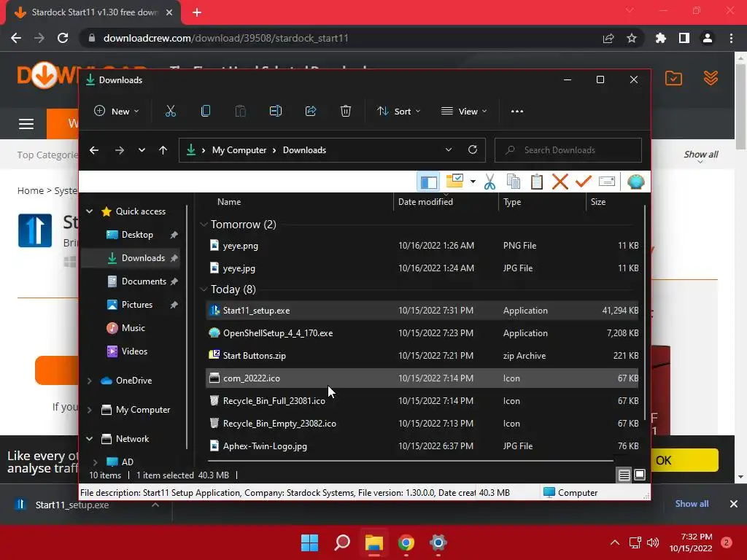
Task: Select com_20222.ico file
Action: coord(422,378)
